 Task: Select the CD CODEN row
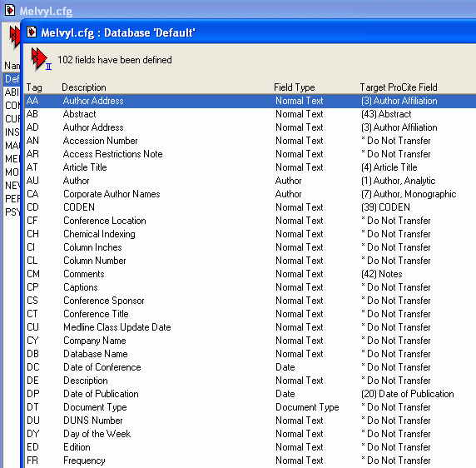click(x=250, y=207)
